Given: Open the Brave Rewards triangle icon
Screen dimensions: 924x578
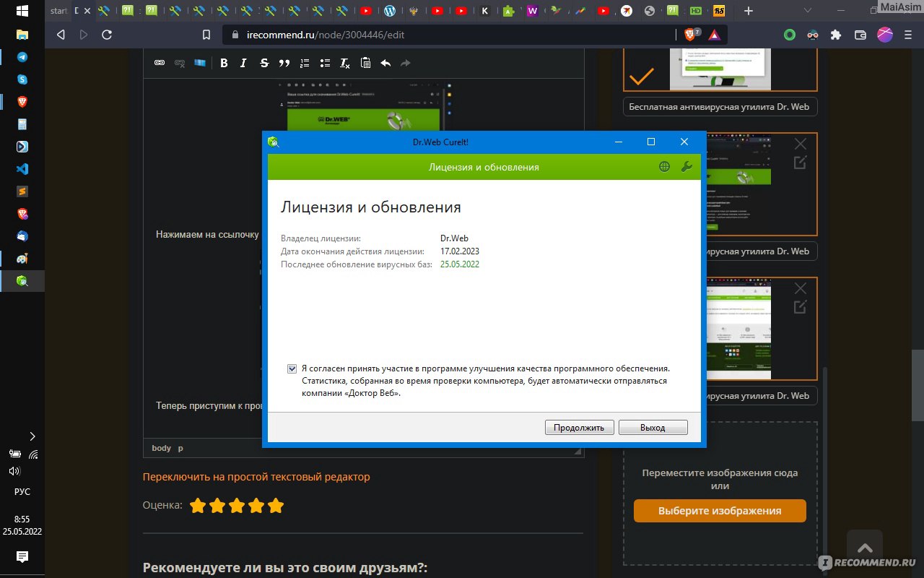Looking at the screenshot, I should (713, 35).
